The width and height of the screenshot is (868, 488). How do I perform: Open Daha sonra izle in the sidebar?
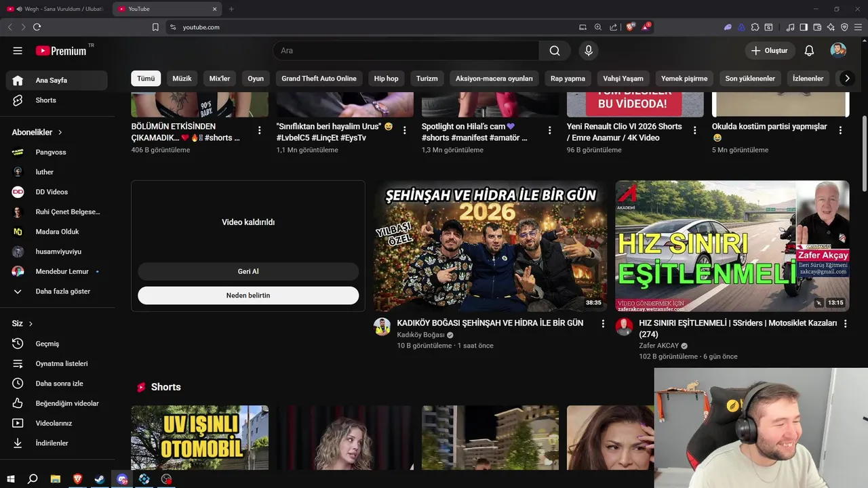pos(57,384)
